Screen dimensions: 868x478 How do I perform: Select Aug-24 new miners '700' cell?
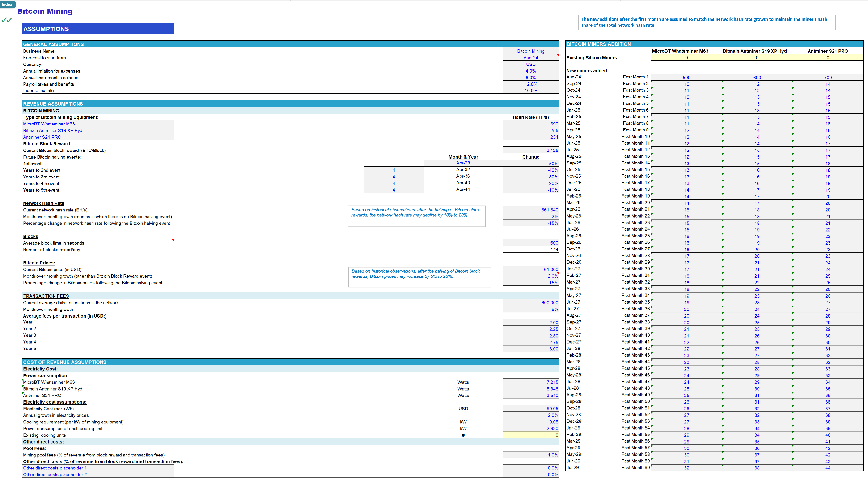pos(828,77)
